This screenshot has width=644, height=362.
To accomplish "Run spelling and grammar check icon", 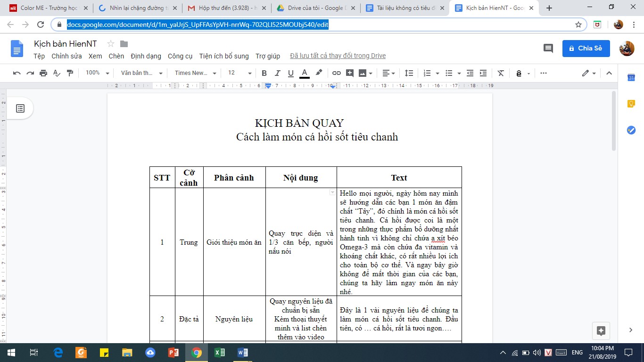I will pyautogui.click(x=57, y=73).
